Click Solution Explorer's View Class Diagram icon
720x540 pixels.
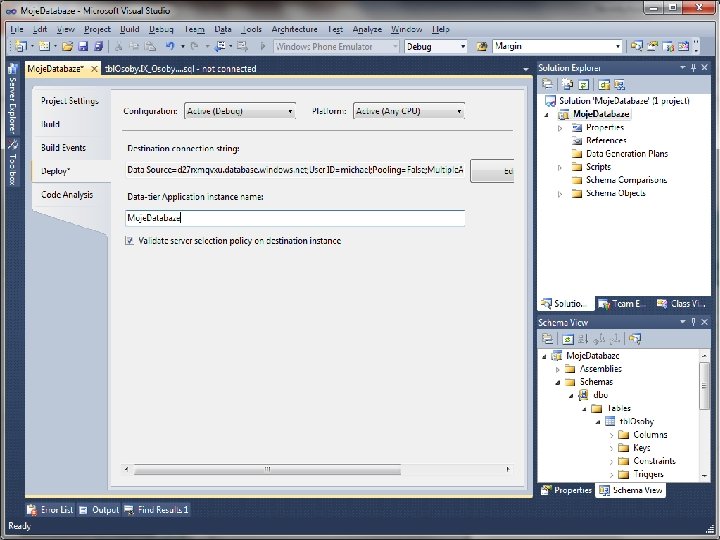(619, 84)
